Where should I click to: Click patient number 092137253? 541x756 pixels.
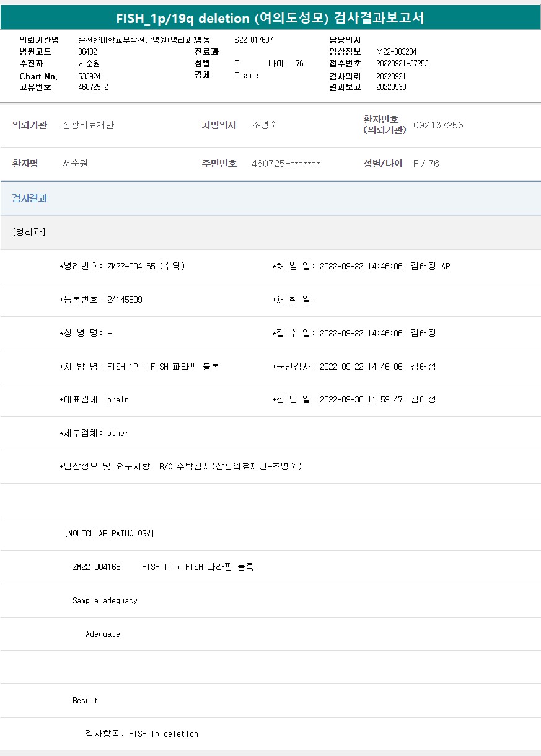438,125
